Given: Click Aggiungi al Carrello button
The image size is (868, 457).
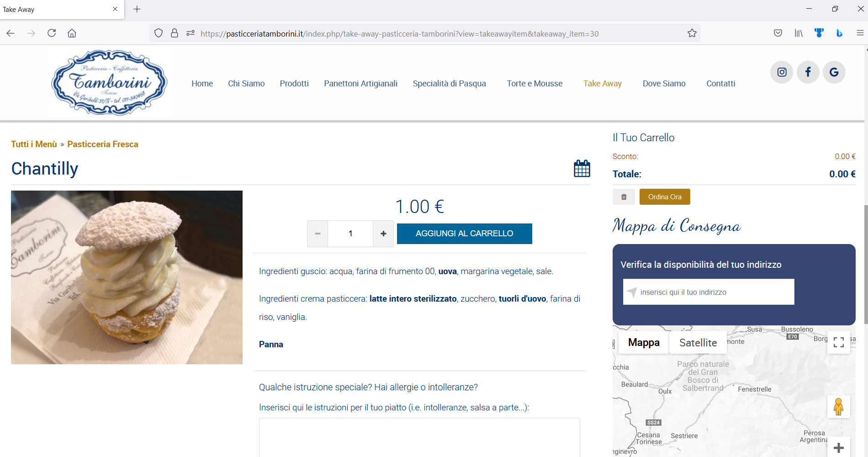Looking at the screenshot, I should 464,234.
